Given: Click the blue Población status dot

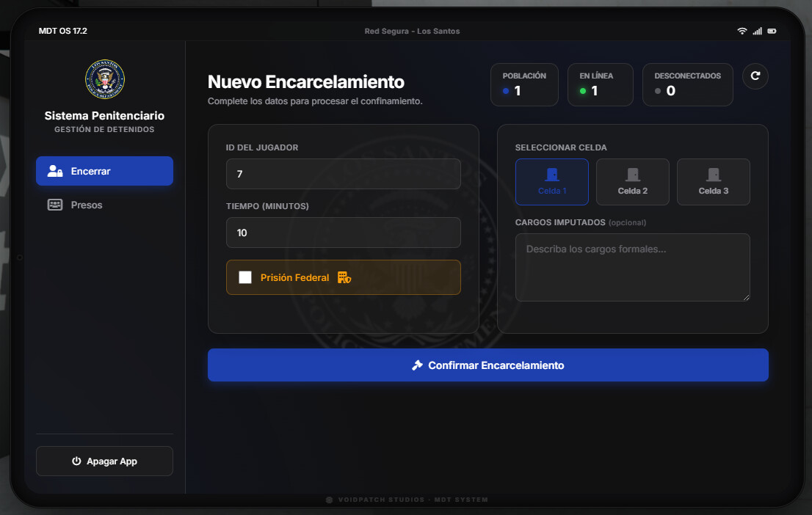Looking at the screenshot, I should [505, 91].
